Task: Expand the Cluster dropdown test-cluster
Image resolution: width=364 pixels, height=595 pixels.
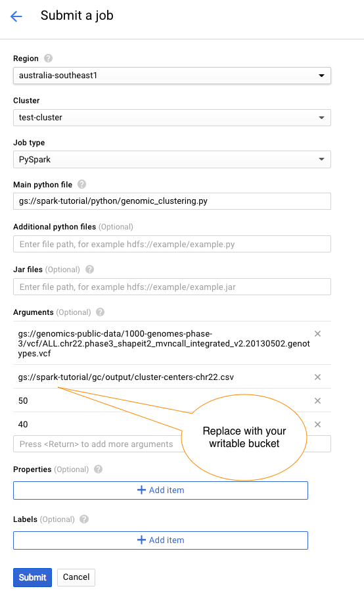Action: (x=172, y=118)
